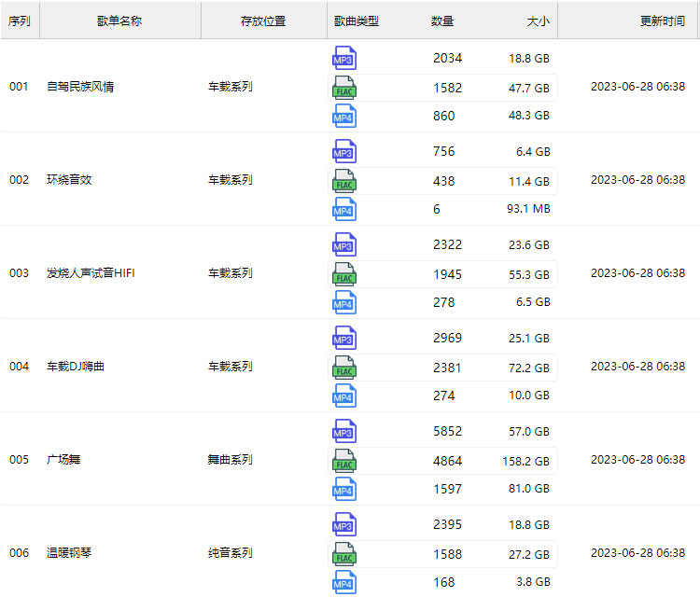Screen dimensions: 700x597
Task: Sort by the 序列 column header
Action: point(20,21)
